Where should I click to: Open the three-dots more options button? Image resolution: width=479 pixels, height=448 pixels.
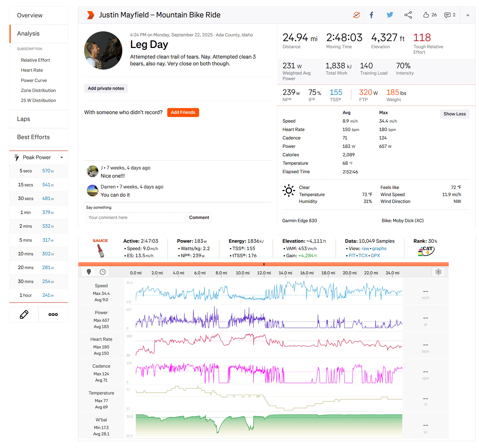point(53,314)
